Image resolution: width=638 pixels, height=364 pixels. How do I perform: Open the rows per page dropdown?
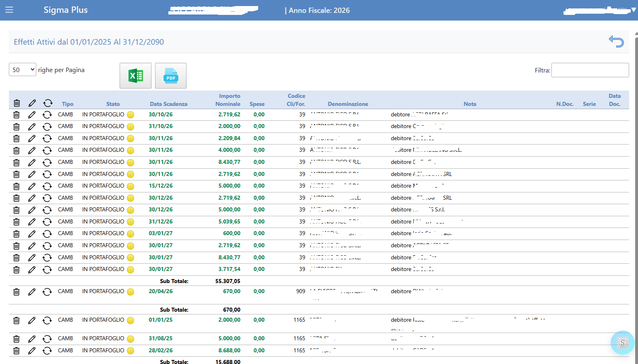23,70
